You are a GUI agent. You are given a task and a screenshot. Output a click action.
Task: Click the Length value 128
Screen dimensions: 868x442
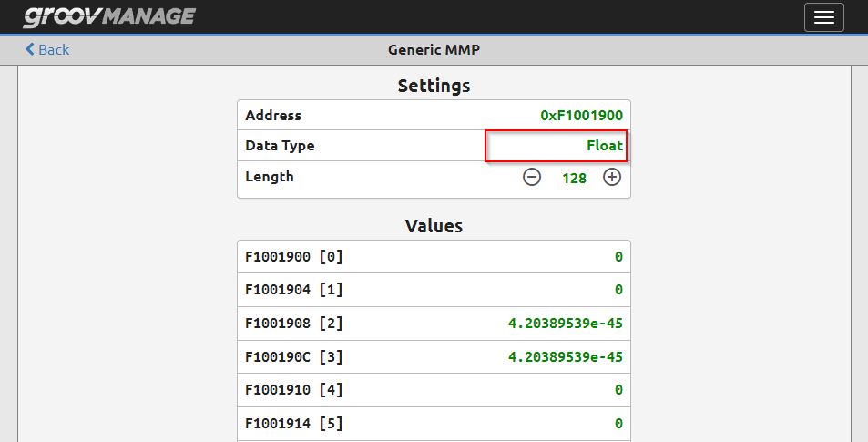(574, 179)
